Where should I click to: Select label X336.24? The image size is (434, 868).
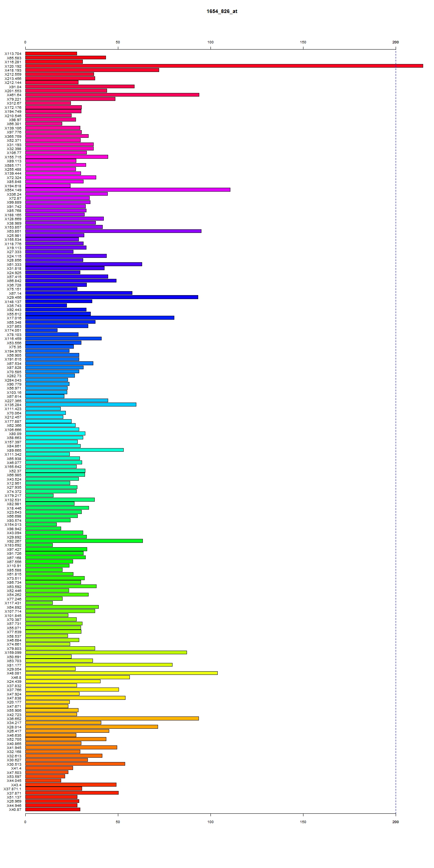click(14, 194)
